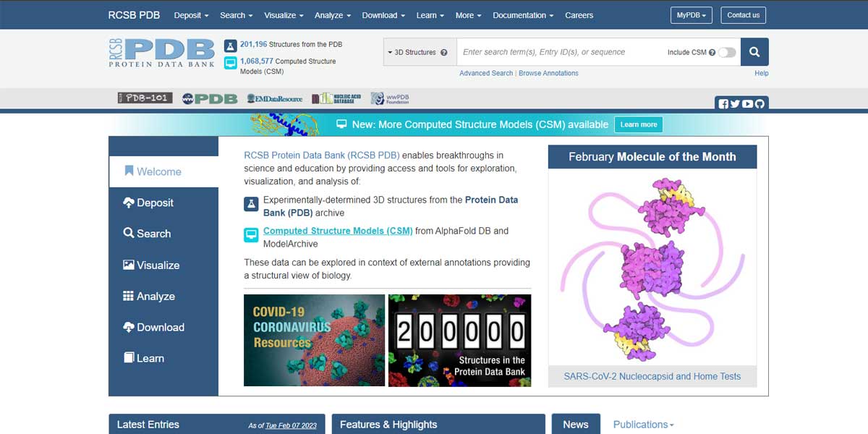Open the RCSB GitHub icon
Viewport: 868px width, 434px height.
pos(759,104)
